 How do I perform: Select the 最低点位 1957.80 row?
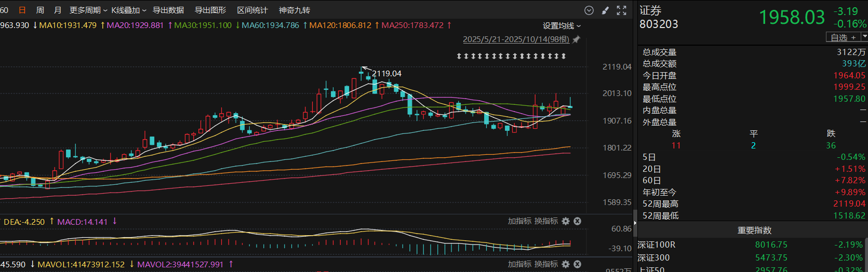pyautogui.click(x=754, y=99)
